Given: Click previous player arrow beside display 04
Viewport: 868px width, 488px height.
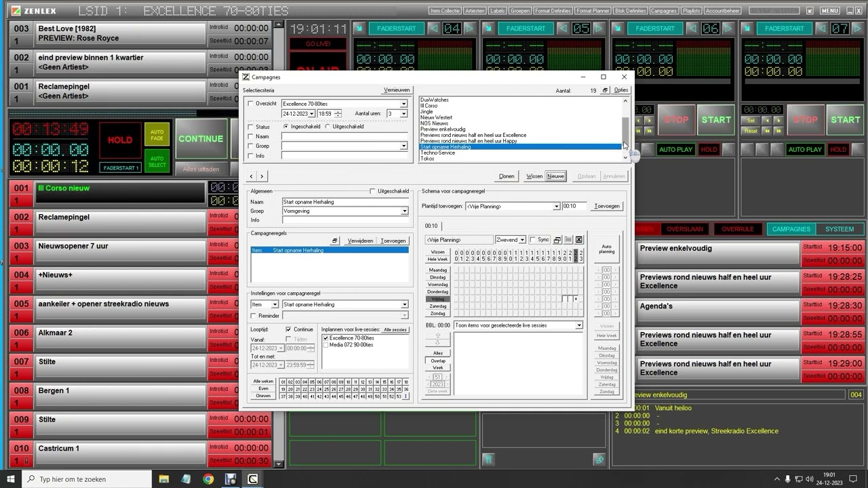Looking at the screenshot, I should (434, 28).
